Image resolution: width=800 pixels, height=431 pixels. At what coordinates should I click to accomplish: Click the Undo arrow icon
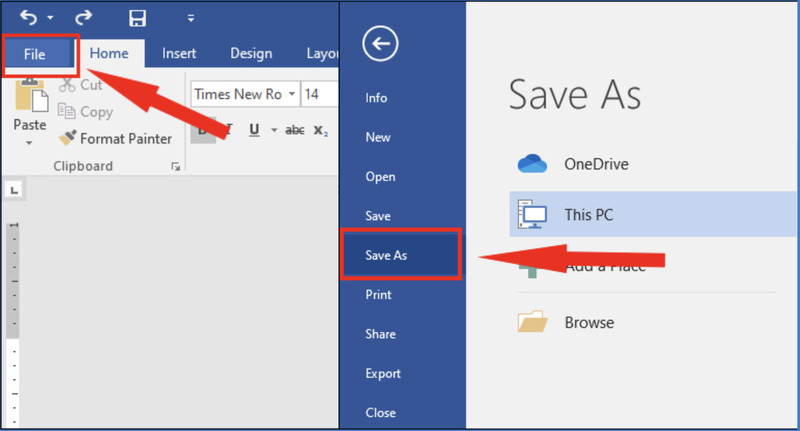(27, 17)
